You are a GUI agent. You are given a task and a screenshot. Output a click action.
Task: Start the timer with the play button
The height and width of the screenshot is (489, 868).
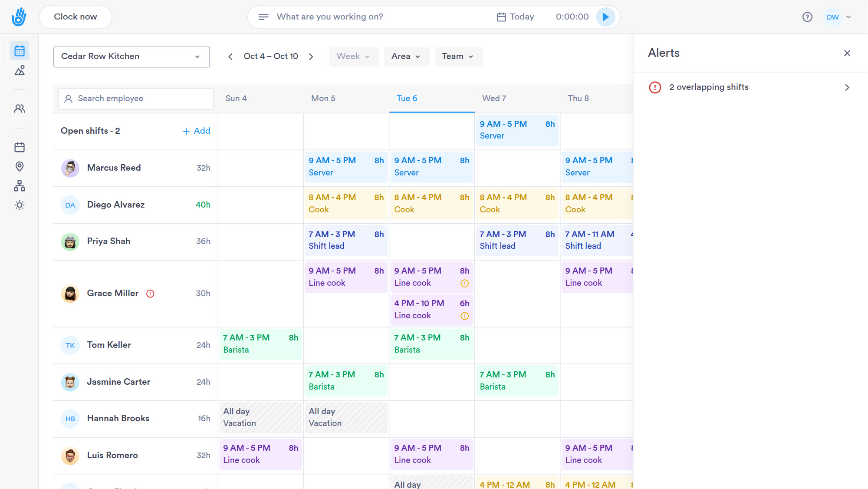point(605,17)
